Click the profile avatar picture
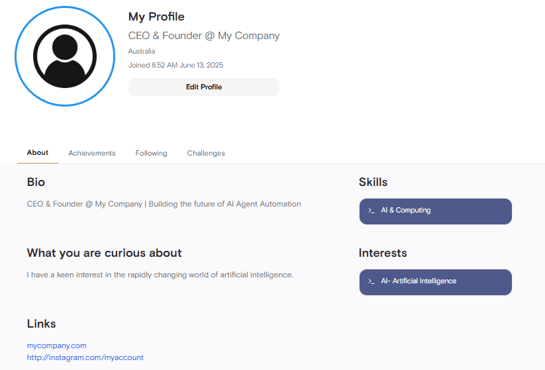 pos(65,56)
